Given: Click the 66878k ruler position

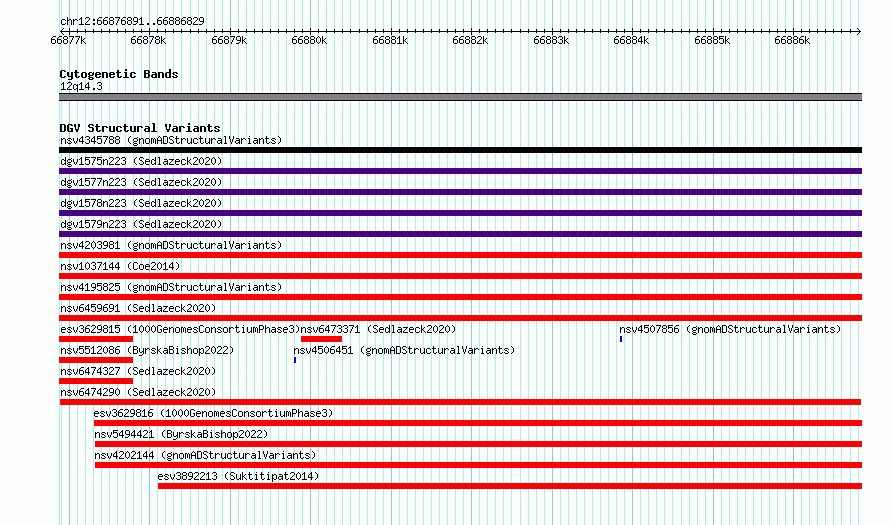Looking at the screenshot, I should [x=148, y=40].
